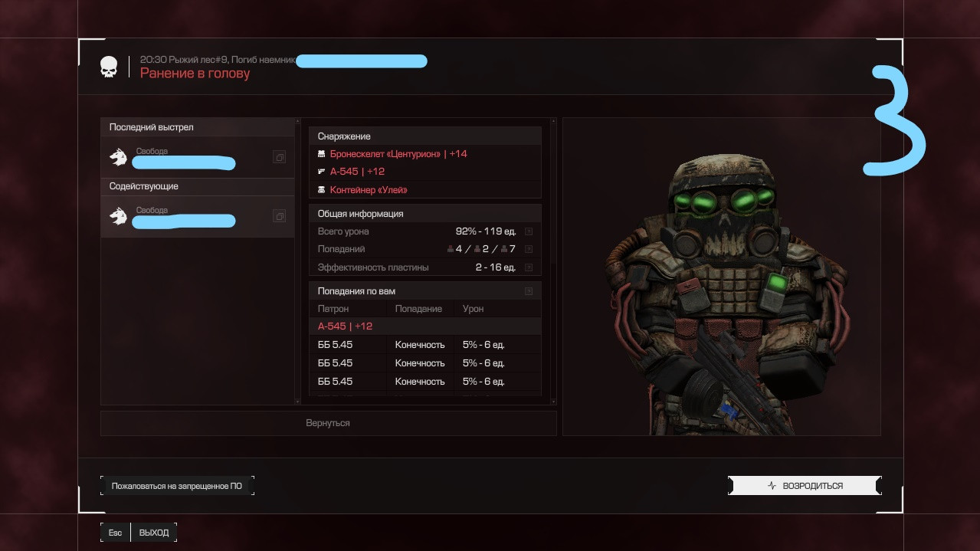
Task: Click the Снаряжение section header
Action: click(x=425, y=136)
